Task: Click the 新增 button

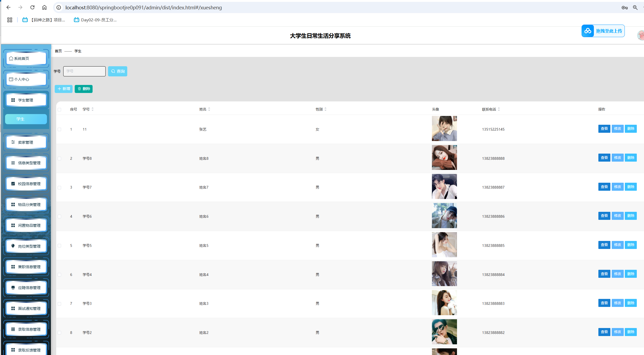Action: click(x=63, y=89)
